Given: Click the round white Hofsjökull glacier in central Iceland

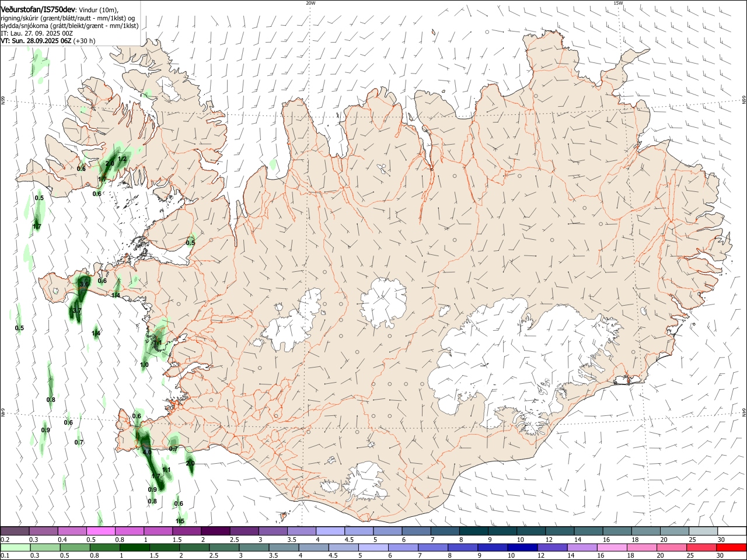Looking at the screenshot, I should (383, 302).
